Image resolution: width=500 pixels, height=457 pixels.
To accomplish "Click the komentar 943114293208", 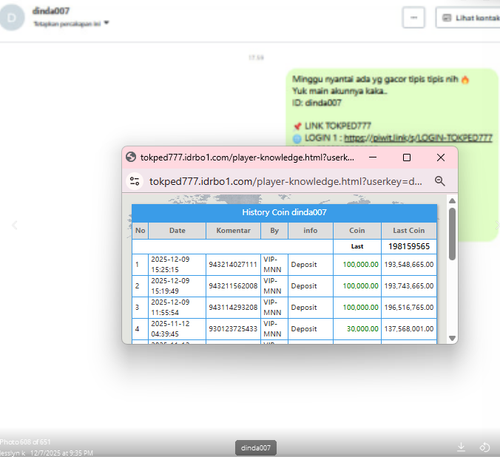I will pos(233,307).
